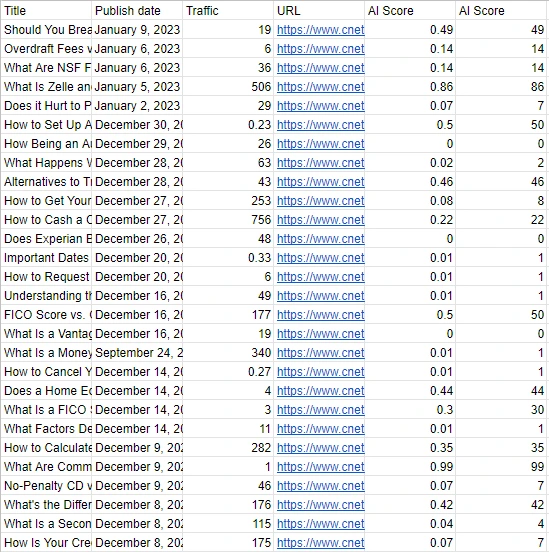This screenshot has height=552, width=549.
Task: Select the Publish date header cell
Action: pyautogui.click(x=137, y=11)
